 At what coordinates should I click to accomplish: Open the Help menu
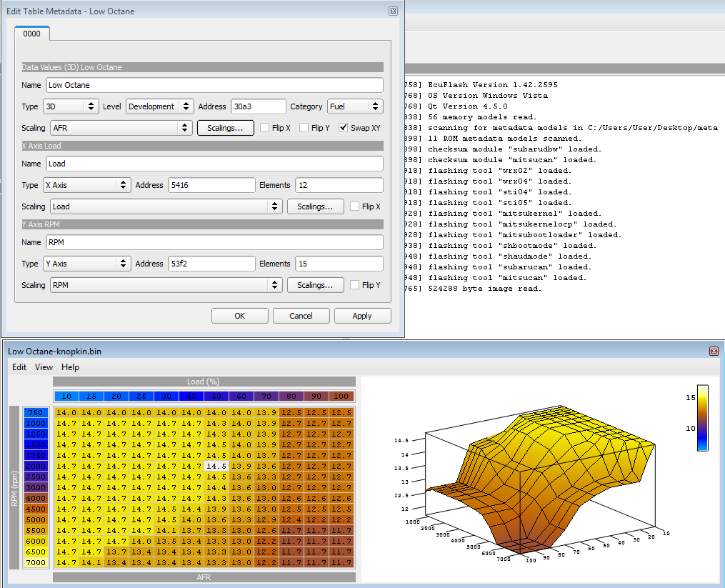(x=70, y=367)
